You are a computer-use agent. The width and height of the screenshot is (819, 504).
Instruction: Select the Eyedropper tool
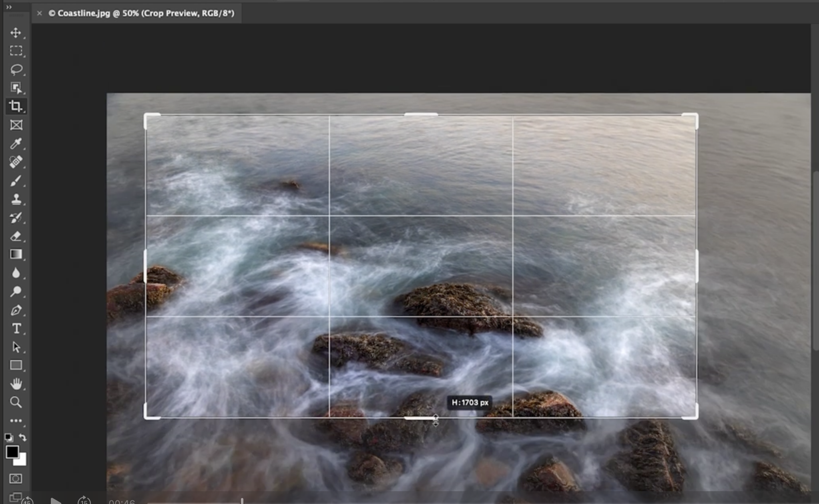point(16,143)
